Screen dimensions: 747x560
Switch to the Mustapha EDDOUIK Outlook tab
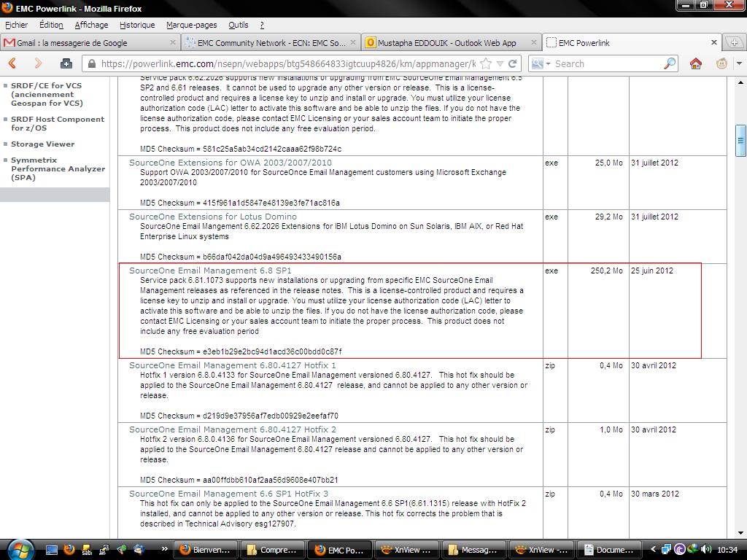pyautogui.click(x=452, y=42)
